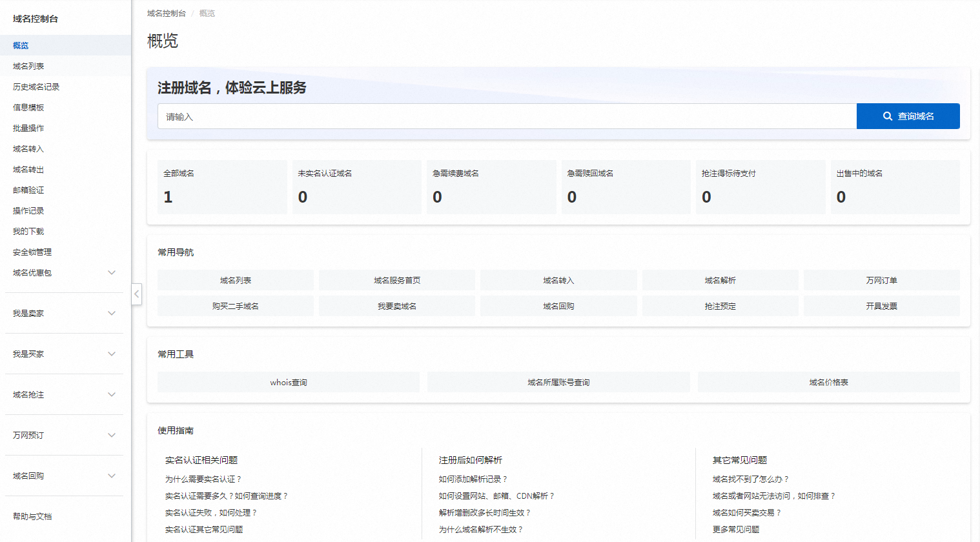Open 域名转出 in the sidebar
The image size is (980, 542).
tap(65, 169)
